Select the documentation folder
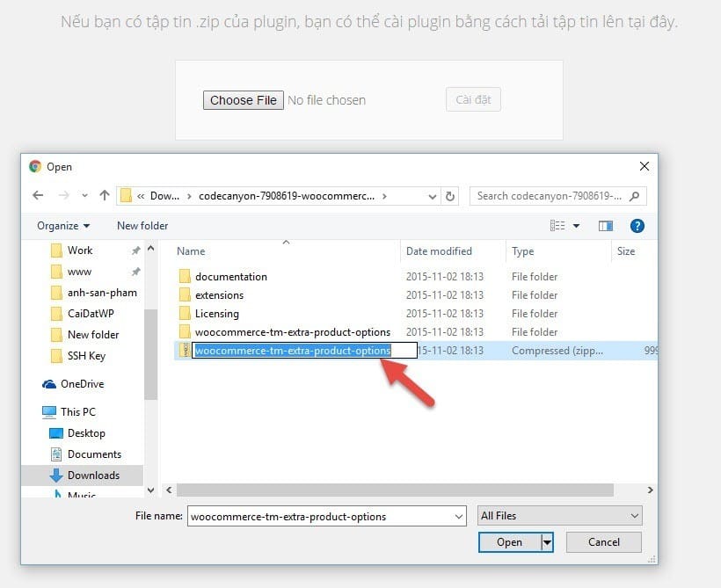Screen dimensions: 721x588 click(231, 277)
